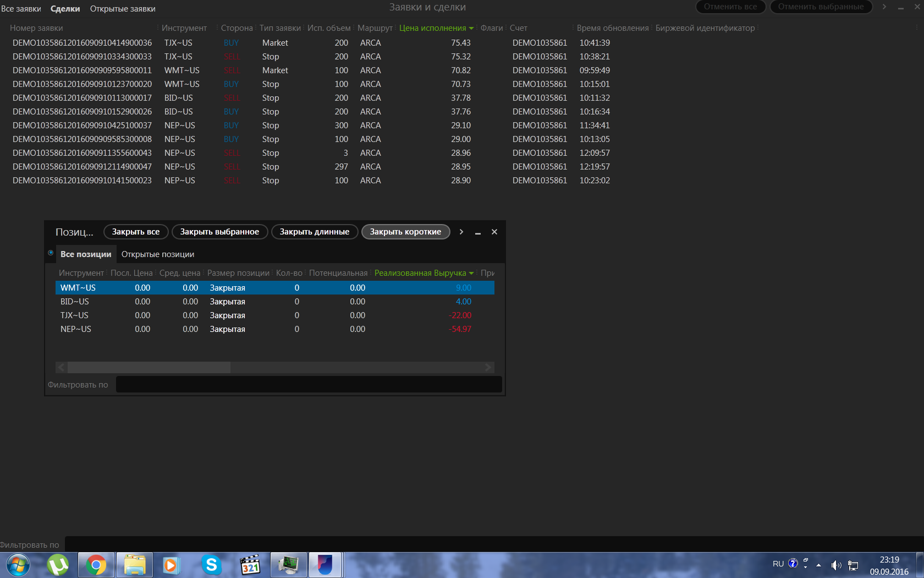Minimize the Positions panel
924x578 pixels.
click(478, 232)
